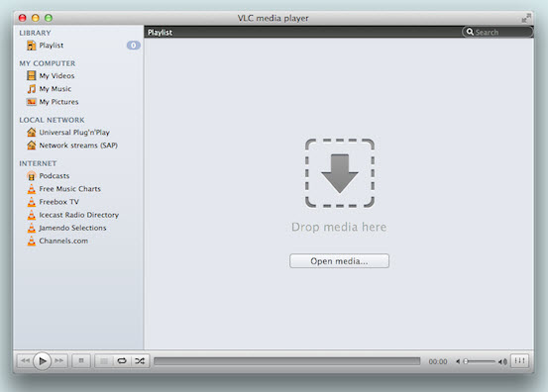Open the My Pictures photo icon

point(32,102)
